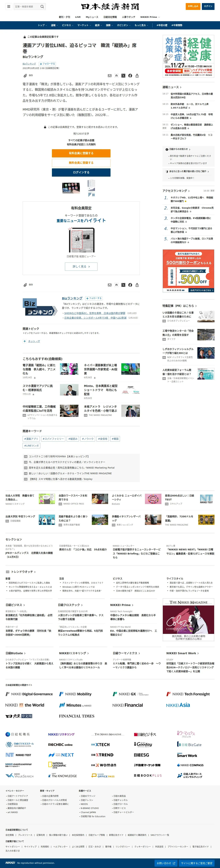Follow the ネット・IT topic plus button

pos(25,341)
